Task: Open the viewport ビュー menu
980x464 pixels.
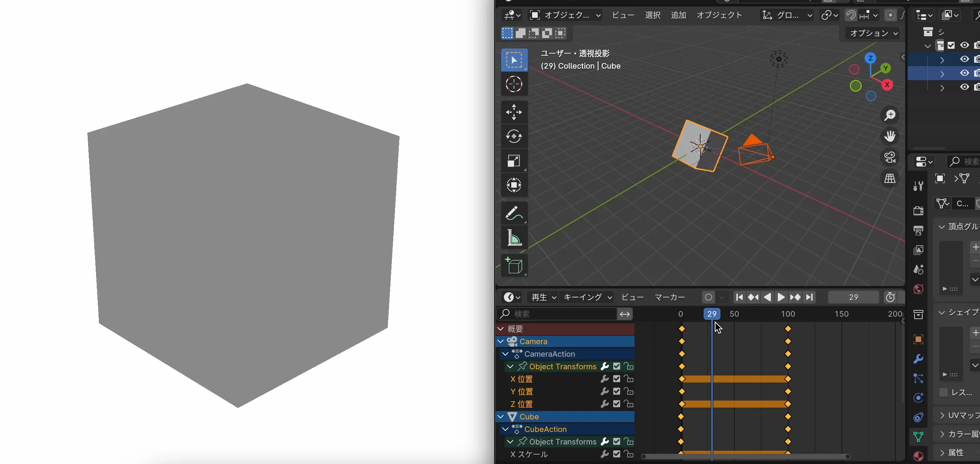Action: tap(623, 15)
